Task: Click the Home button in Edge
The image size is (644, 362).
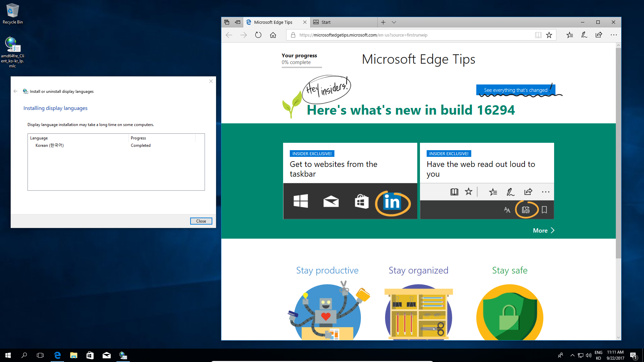Action: pos(273,35)
